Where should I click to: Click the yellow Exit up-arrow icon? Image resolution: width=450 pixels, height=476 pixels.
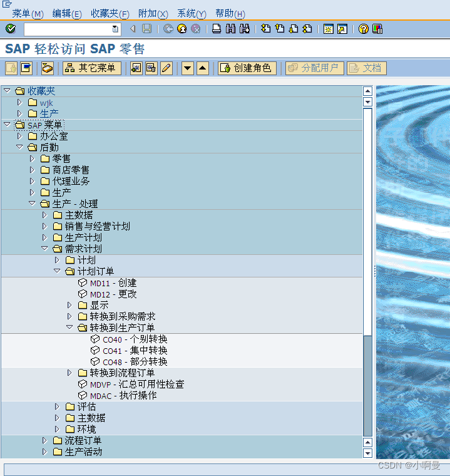tap(182, 29)
